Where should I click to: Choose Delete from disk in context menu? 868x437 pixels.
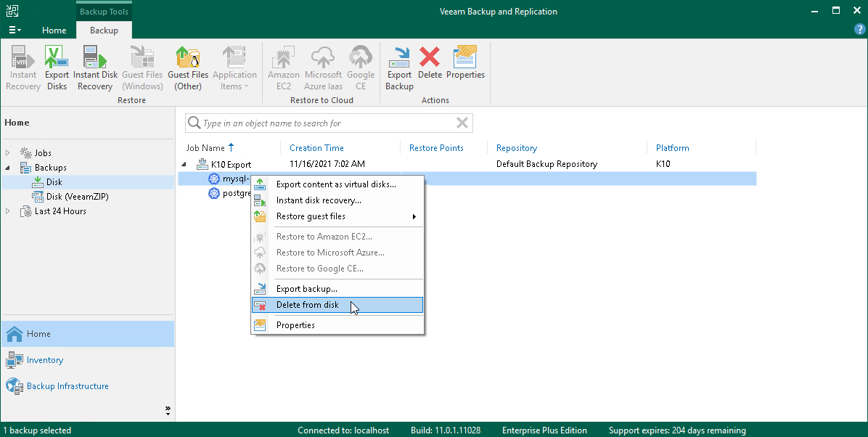pyautogui.click(x=337, y=305)
